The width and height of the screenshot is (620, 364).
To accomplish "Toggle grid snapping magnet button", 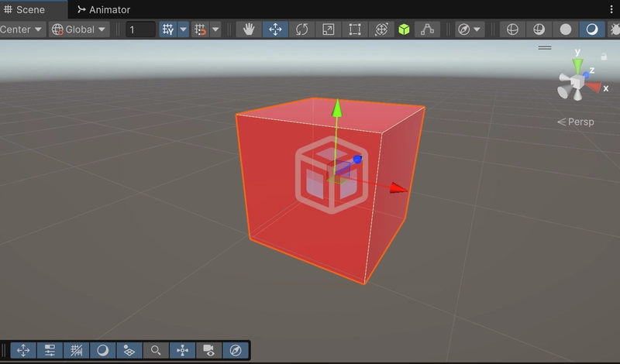I will point(201,29).
